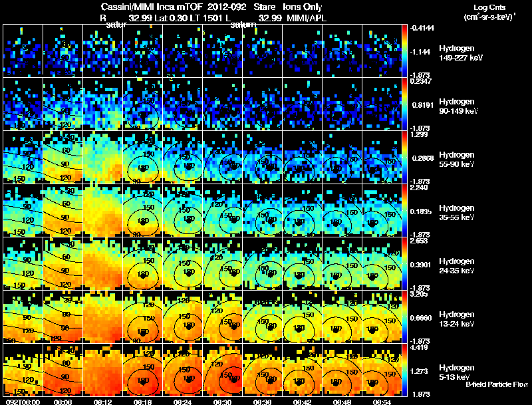This screenshot has width=532, height=405.
Task: Click the Hydrogen 55-90 keV row label
Action: pos(457,160)
